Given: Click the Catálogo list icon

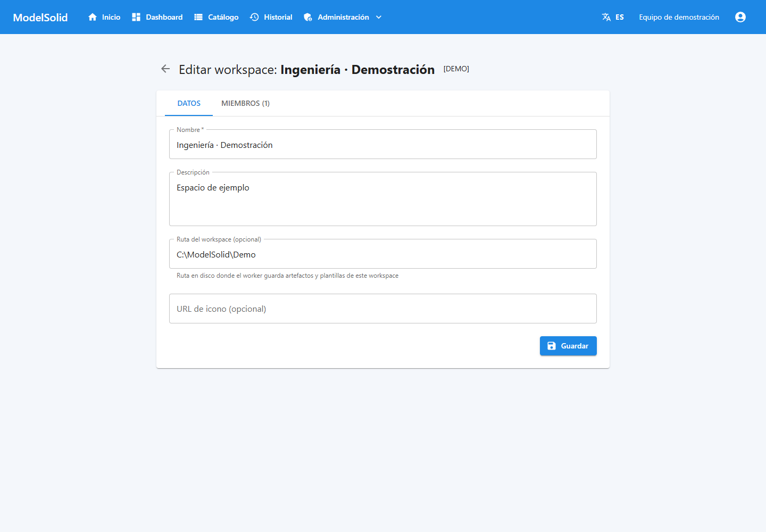Looking at the screenshot, I should click(x=198, y=17).
